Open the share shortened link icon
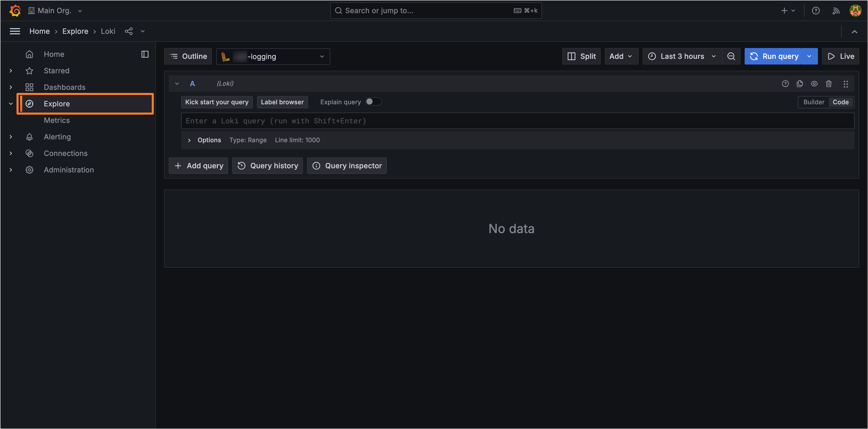 (x=129, y=31)
